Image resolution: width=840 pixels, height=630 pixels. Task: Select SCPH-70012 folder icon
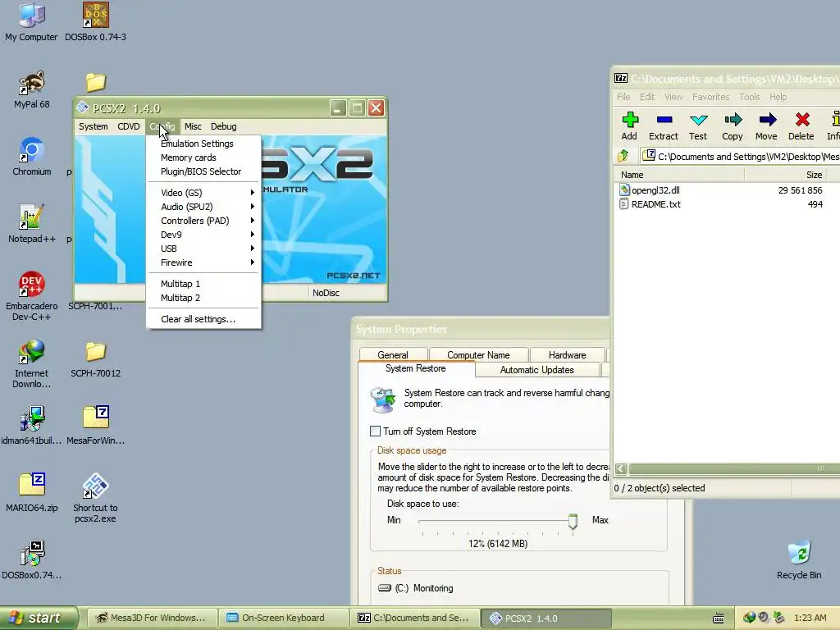point(96,351)
